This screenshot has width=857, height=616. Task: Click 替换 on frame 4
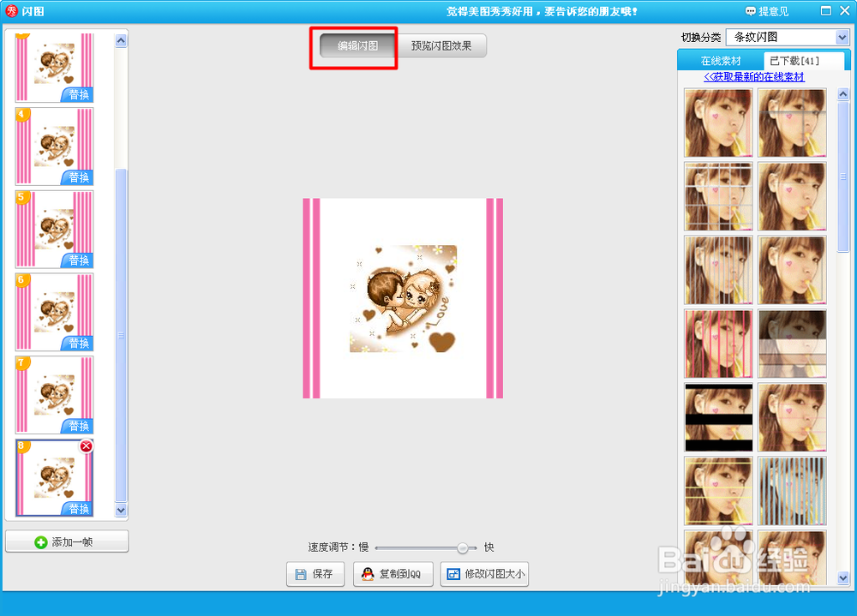(78, 177)
